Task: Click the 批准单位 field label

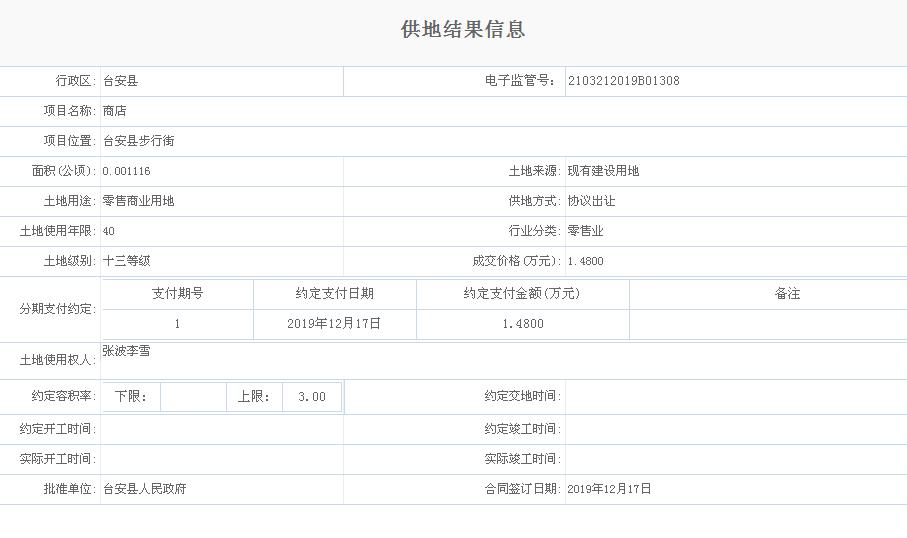Action: pos(70,489)
